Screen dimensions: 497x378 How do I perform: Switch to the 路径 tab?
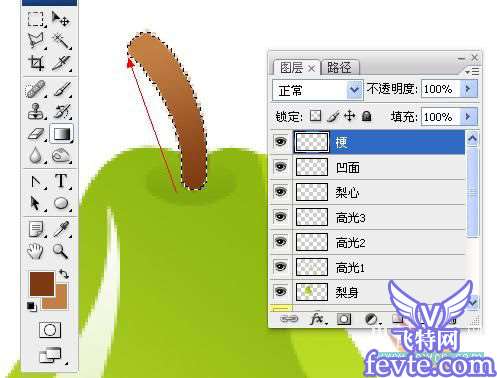(340, 68)
